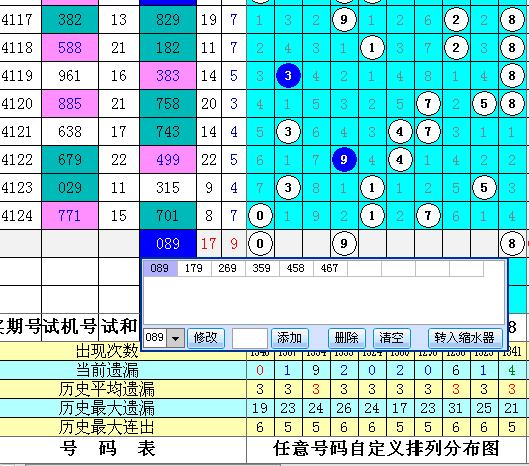This screenshot has width=529, height=466.
Task: Open the 089 dropdown arrow
Action: [175, 338]
